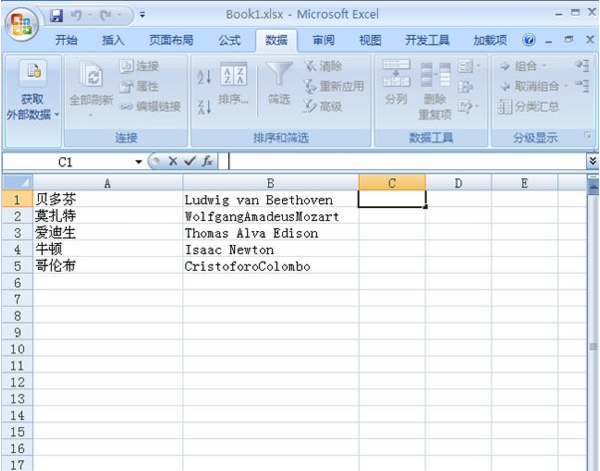Click the 分类汇总 subtotal button
The height and width of the screenshot is (471, 600).
coord(528,107)
